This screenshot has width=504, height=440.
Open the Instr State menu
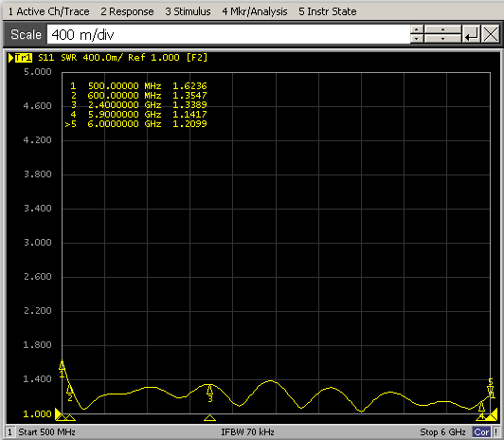[328, 11]
